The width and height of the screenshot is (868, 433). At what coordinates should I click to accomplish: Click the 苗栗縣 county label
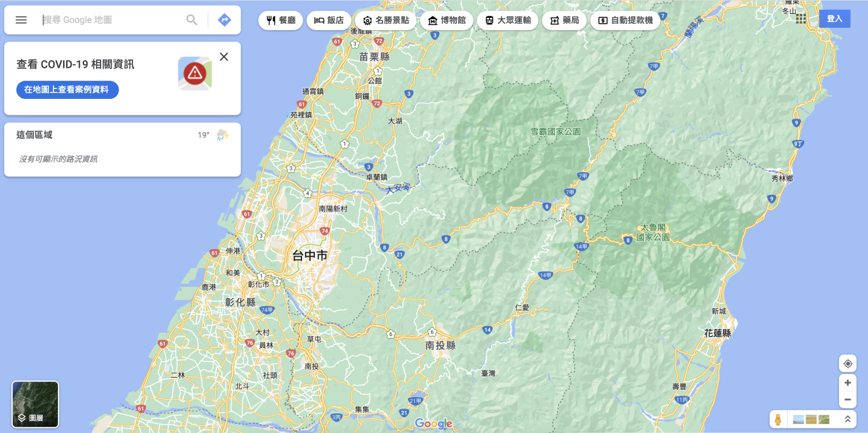374,57
